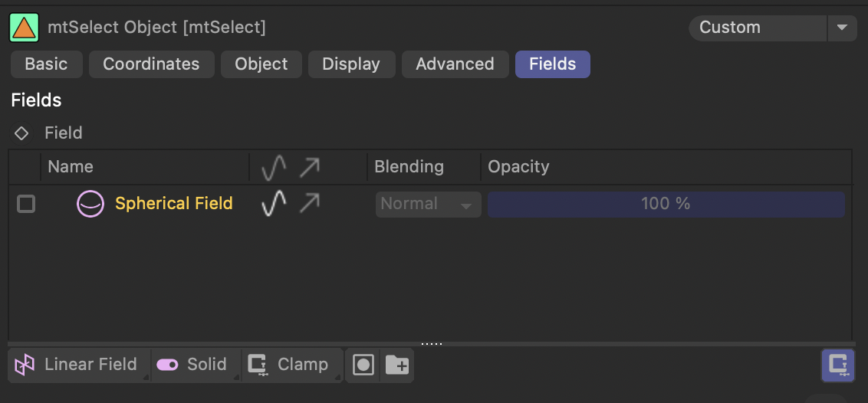Open the Normal blending dropdown
Screen dimensions: 868x403
(428, 205)
